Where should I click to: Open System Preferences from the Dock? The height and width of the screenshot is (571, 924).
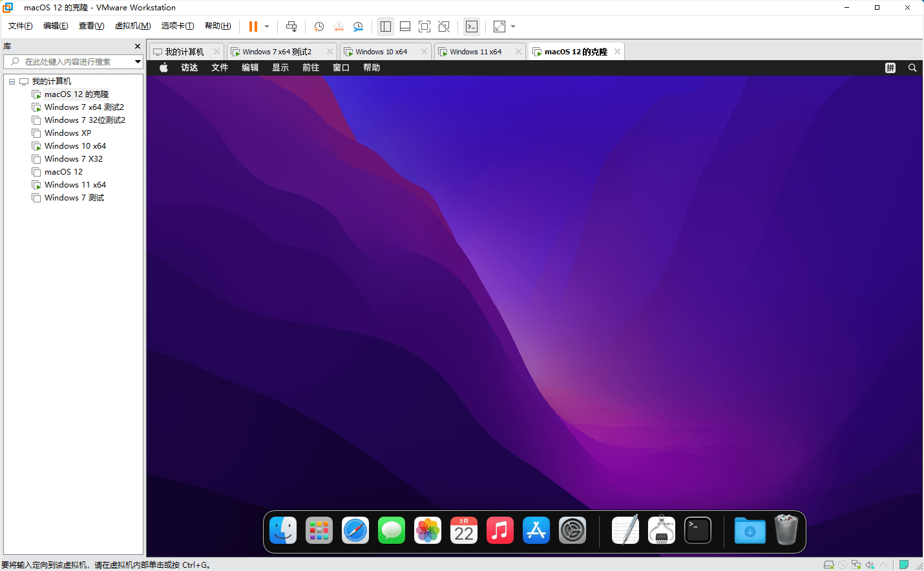pyautogui.click(x=572, y=531)
